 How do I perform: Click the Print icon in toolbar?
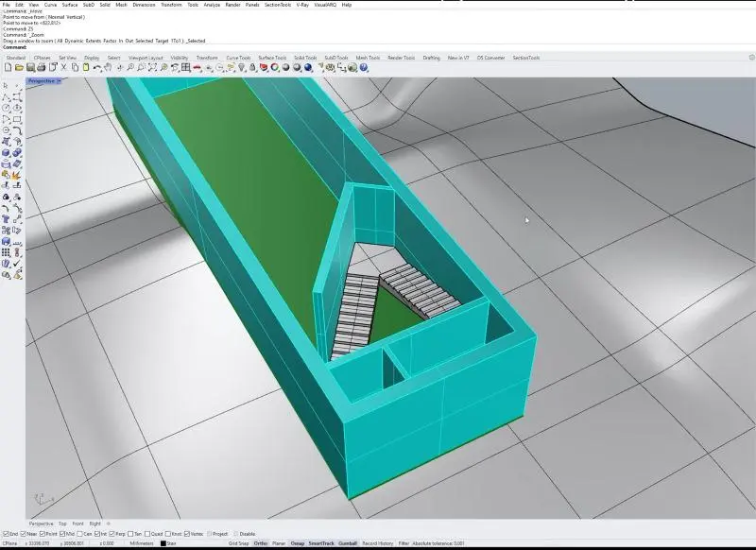coord(40,68)
